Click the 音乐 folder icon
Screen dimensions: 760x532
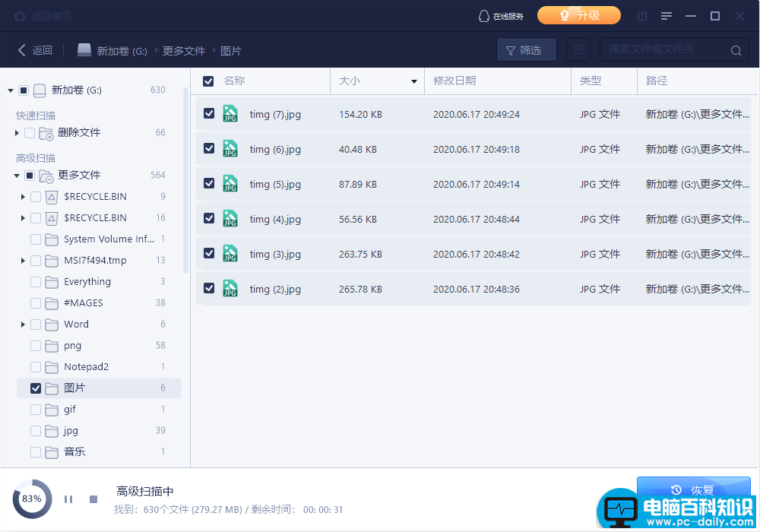[x=52, y=452]
